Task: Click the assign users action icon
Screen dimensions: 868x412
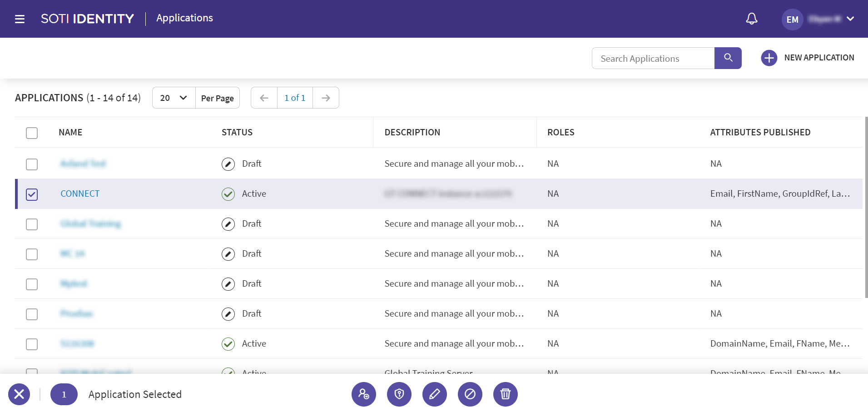Action: 364,394
